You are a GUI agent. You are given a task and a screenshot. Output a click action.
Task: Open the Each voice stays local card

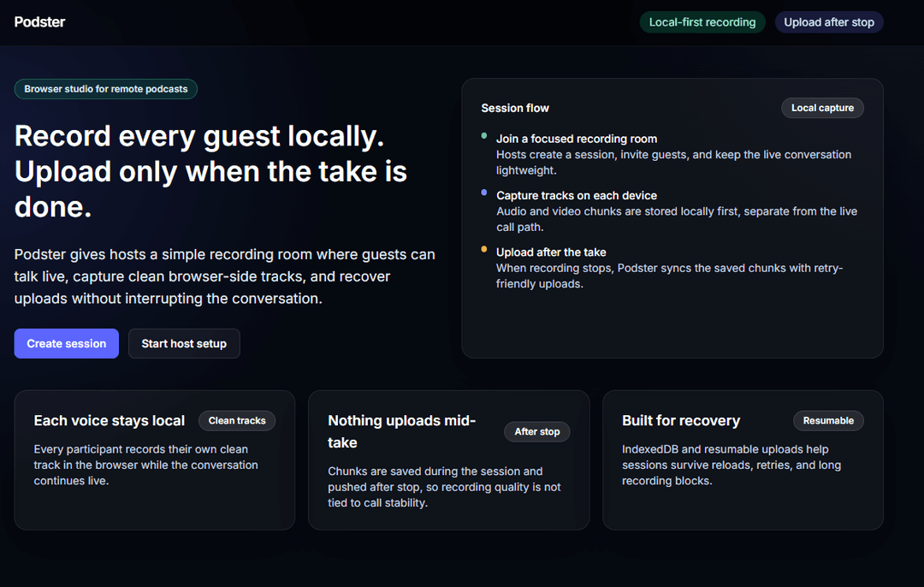[154, 460]
